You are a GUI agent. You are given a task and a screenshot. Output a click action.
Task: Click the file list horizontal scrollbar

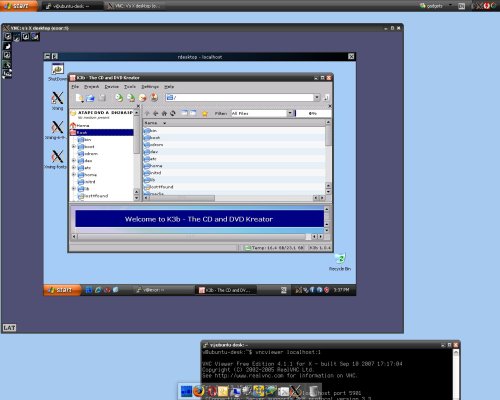click(235, 198)
